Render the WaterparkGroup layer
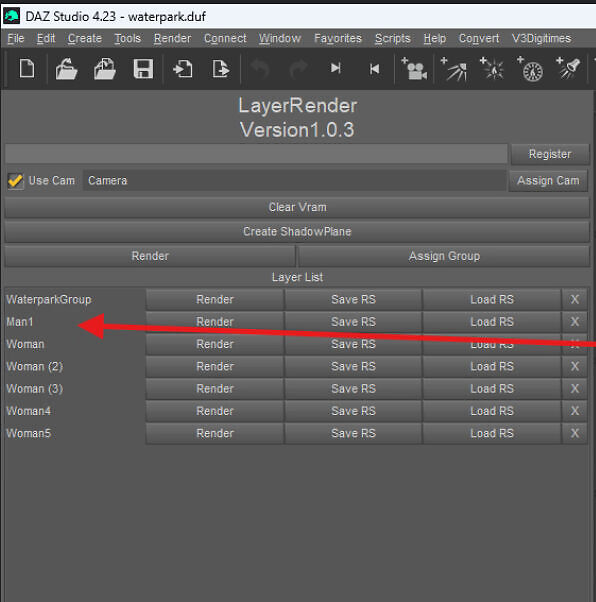 click(x=215, y=299)
